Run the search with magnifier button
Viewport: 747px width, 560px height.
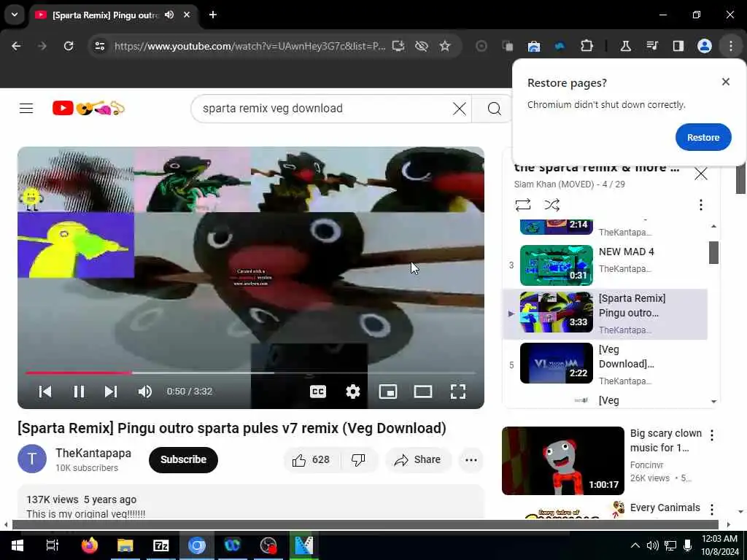[494, 109]
